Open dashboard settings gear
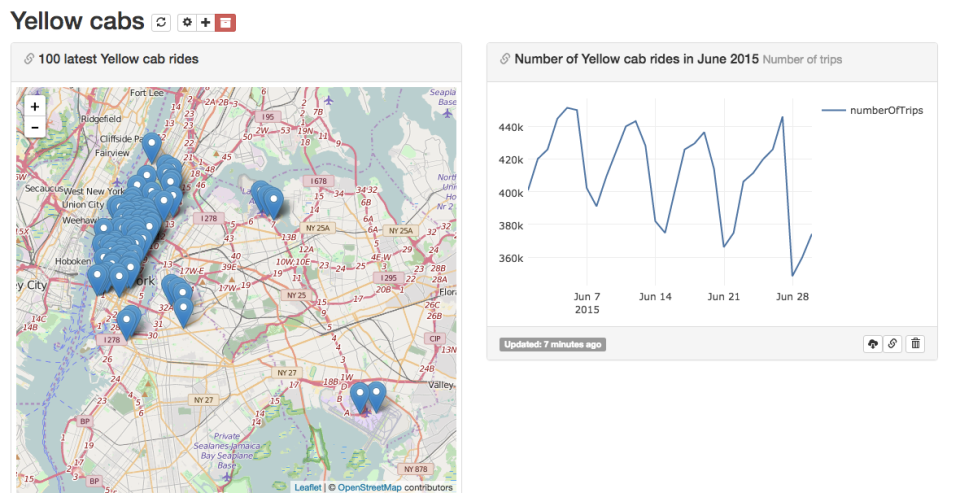The width and height of the screenshot is (960, 493). pos(187,22)
